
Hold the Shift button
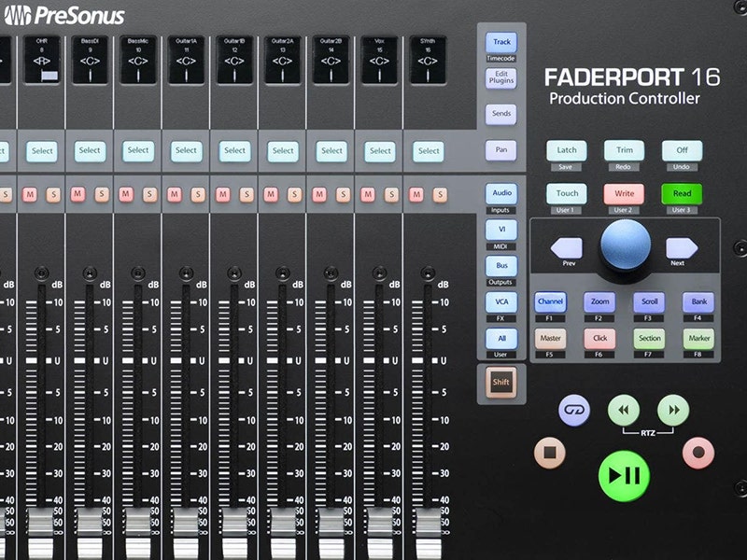(x=501, y=382)
